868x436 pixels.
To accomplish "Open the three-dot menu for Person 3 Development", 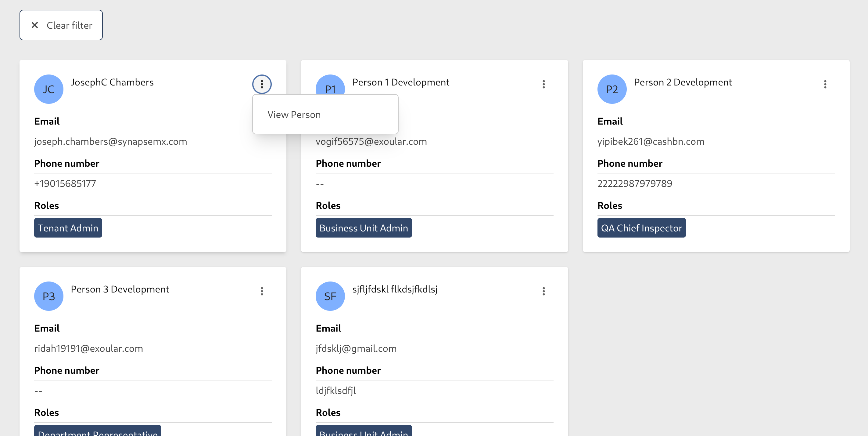I will pos(262,291).
